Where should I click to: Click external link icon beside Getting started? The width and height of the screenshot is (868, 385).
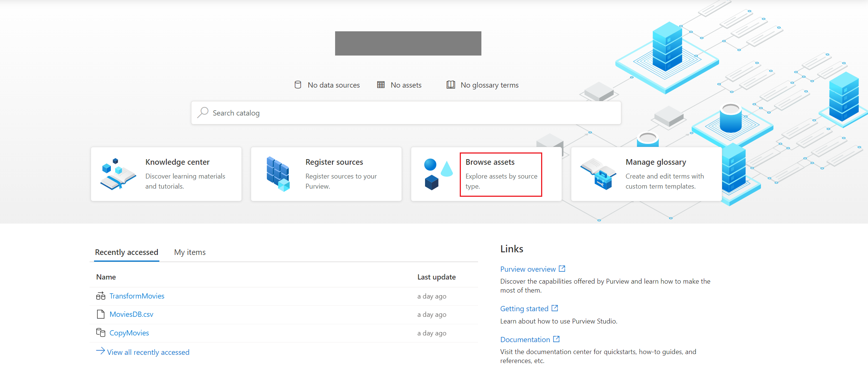click(555, 308)
